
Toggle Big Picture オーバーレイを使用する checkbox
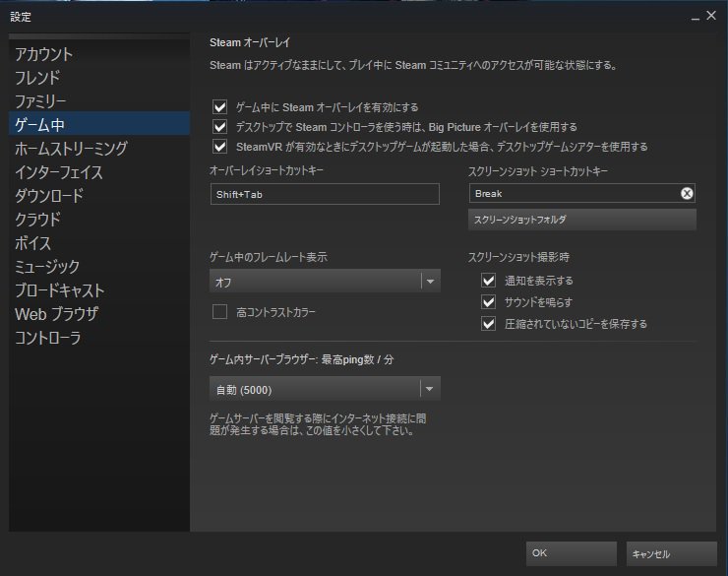pos(219,127)
